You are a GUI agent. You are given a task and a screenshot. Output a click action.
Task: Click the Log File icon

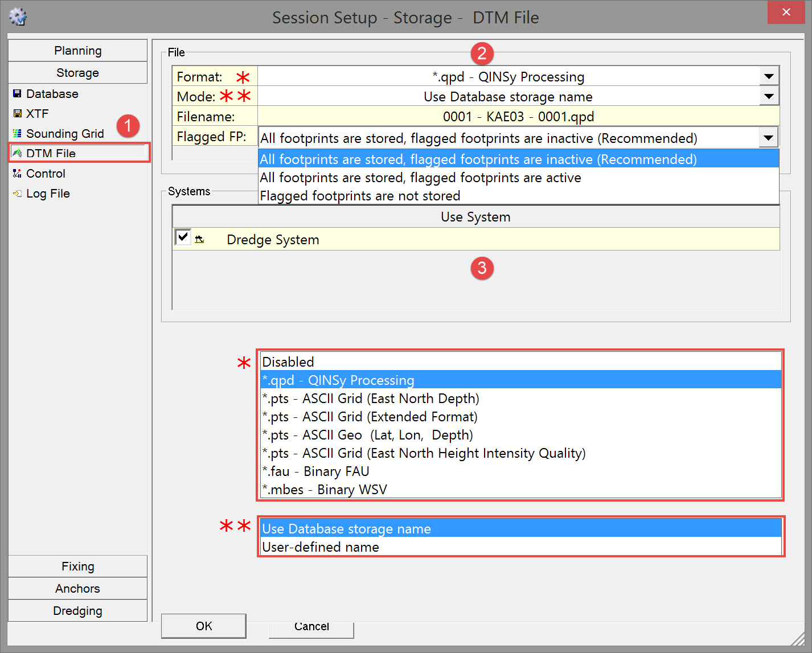pyautogui.click(x=17, y=194)
